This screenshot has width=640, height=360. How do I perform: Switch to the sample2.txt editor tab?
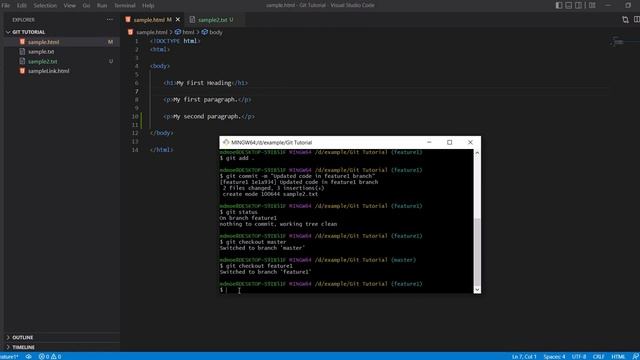coord(215,20)
